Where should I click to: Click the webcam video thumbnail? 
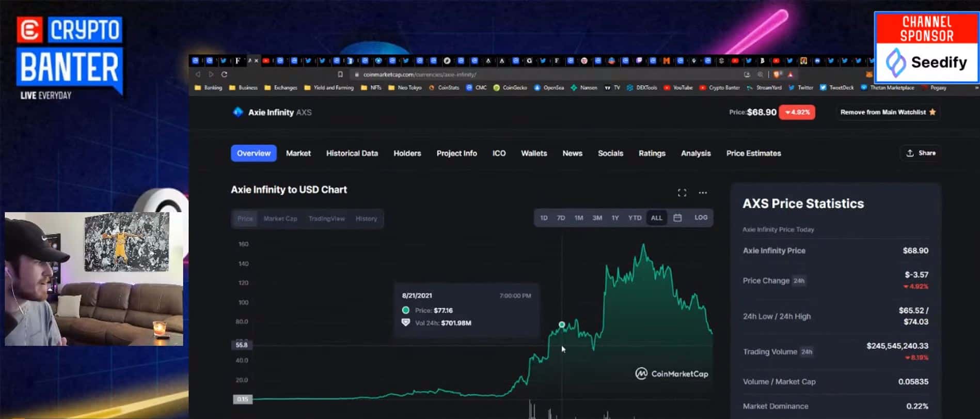[x=94, y=278]
